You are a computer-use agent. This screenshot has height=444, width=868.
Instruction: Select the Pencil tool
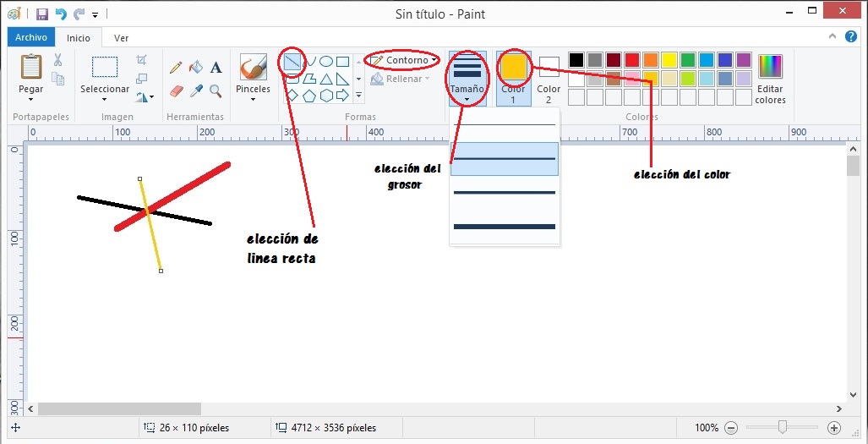point(176,68)
